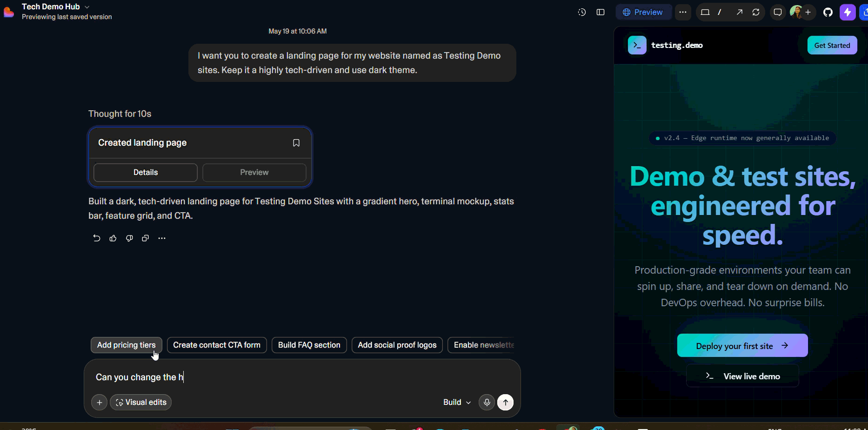
Task: Open the Build mode dropdown
Action: click(457, 403)
